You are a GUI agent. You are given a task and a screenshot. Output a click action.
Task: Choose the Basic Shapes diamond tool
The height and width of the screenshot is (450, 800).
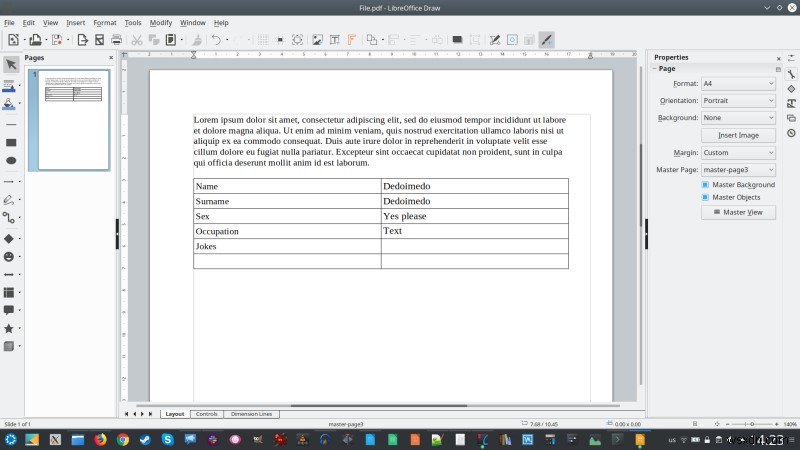coord(9,238)
